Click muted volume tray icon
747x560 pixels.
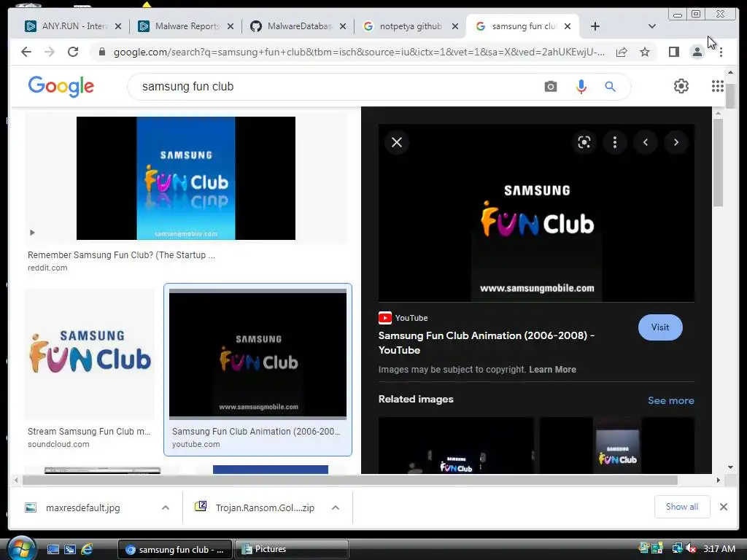click(x=689, y=548)
